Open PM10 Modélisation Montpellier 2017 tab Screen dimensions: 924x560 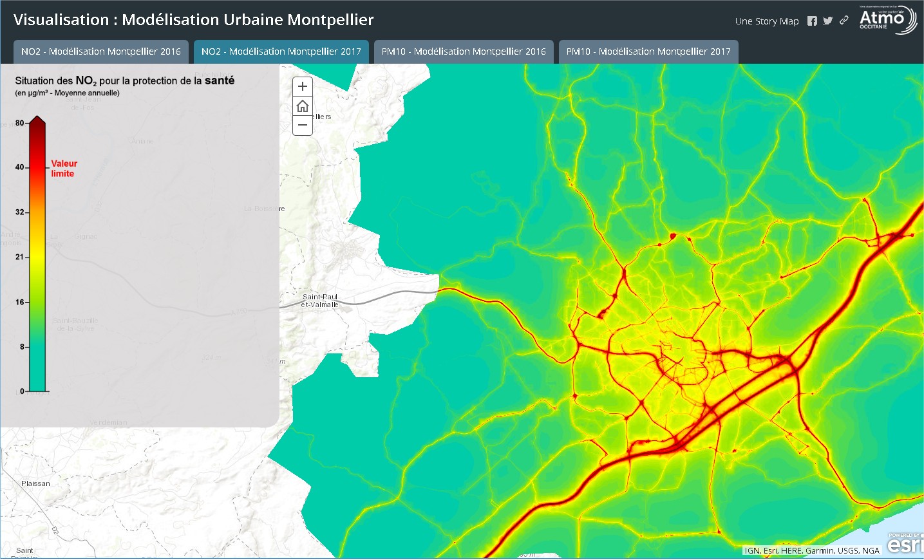coord(648,51)
